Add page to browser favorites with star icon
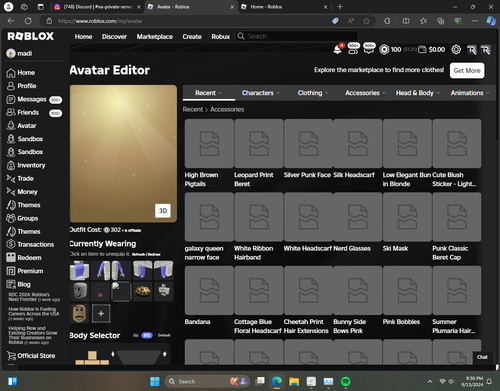 [366, 21]
